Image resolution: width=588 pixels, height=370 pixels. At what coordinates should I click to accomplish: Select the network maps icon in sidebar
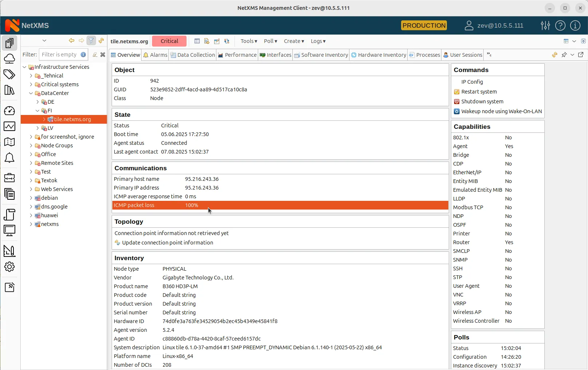tap(9, 142)
